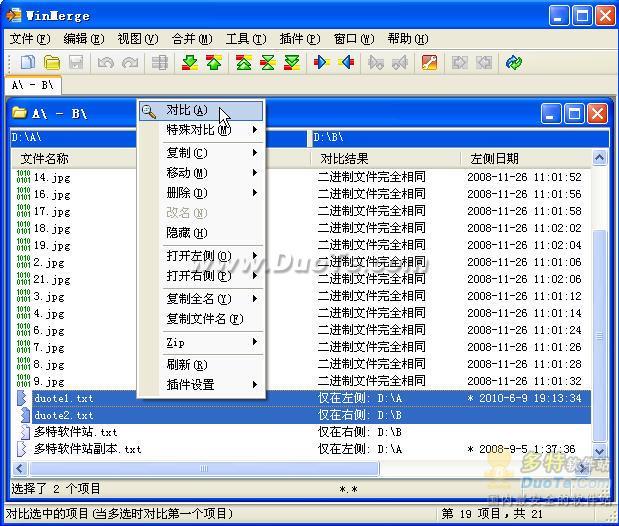Screen dimensions: 619x526
Task: Expand the 打开右侧(P) submenu
Action: point(201,276)
